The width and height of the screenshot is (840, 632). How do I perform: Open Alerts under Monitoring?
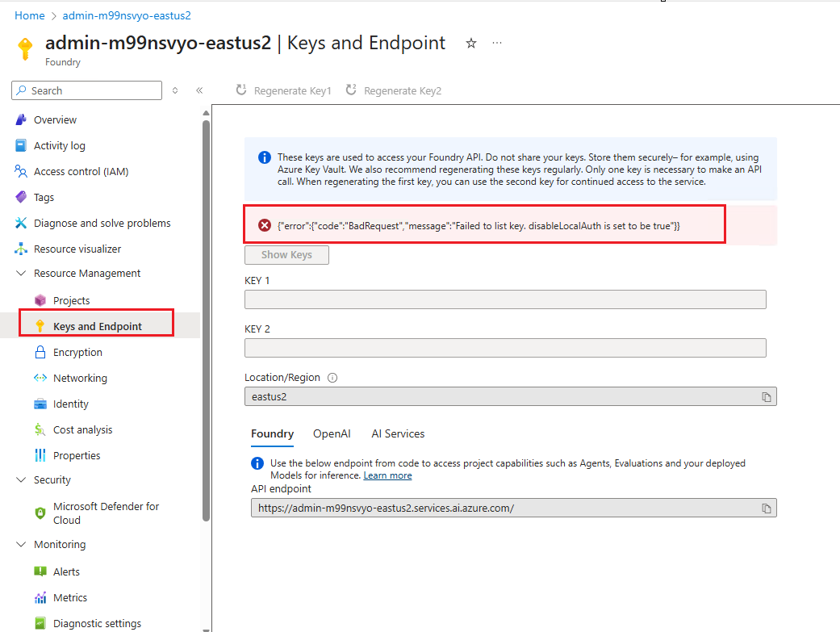pyautogui.click(x=66, y=571)
